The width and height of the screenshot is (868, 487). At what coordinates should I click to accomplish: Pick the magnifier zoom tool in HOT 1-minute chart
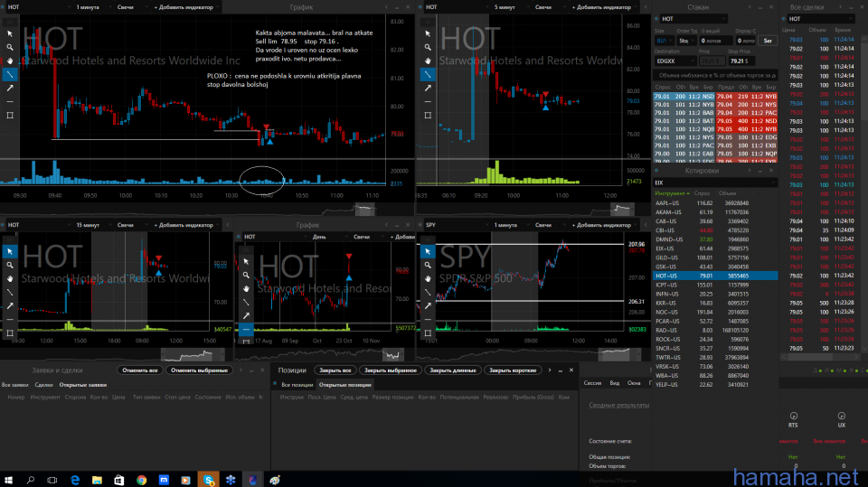[x=10, y=47]
